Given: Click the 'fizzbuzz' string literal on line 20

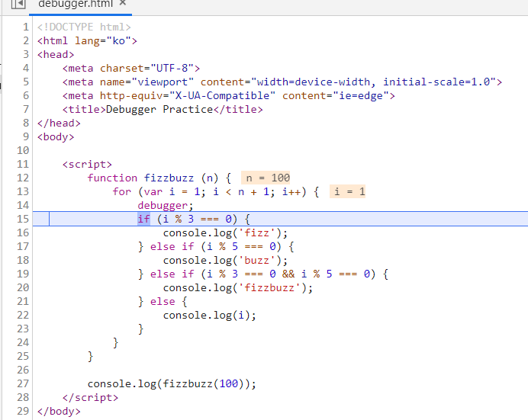Looking at the screenshot, I should (269, 288).
